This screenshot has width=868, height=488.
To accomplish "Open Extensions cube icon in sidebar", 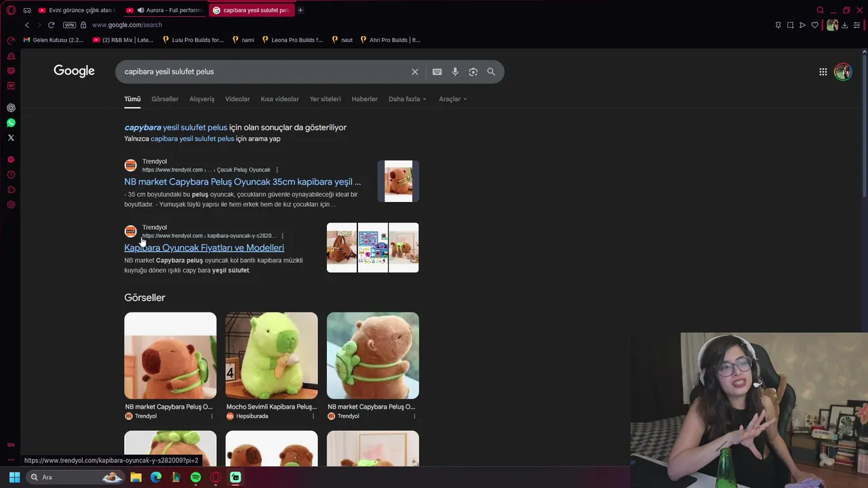I will [11, 190].
